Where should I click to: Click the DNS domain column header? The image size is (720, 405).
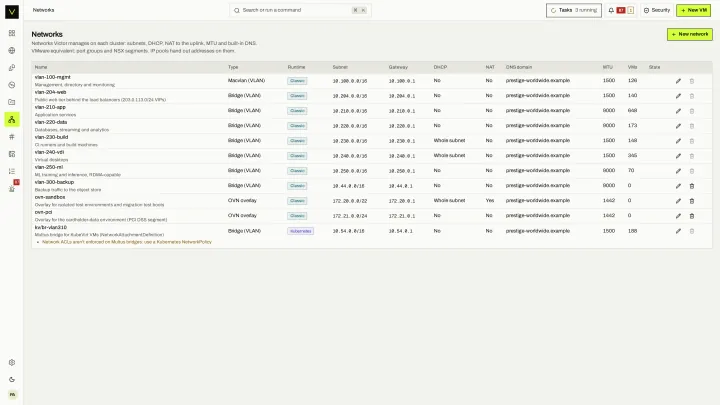point(518,67)
